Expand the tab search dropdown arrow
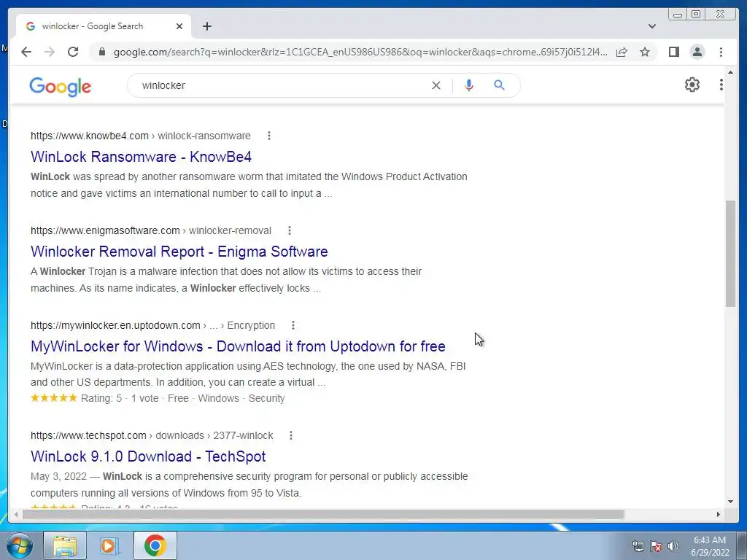This screenshot has width=747, height=560. point(652,26)
